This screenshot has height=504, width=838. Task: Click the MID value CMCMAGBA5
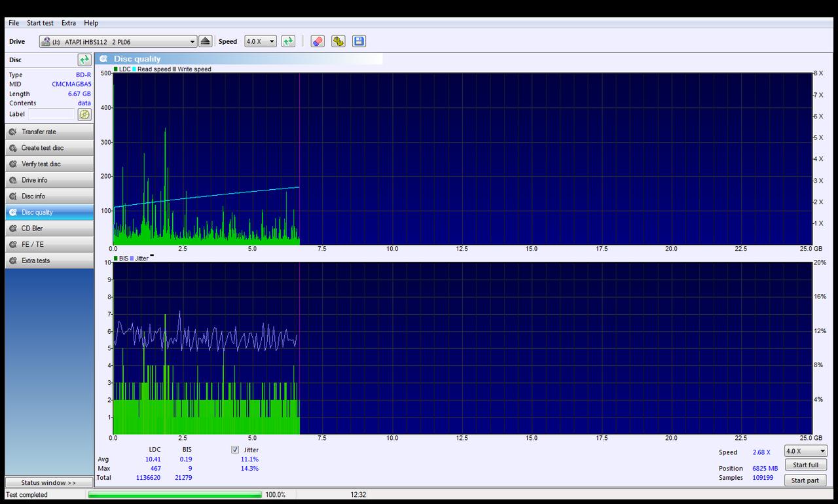[x=71, y=84]
